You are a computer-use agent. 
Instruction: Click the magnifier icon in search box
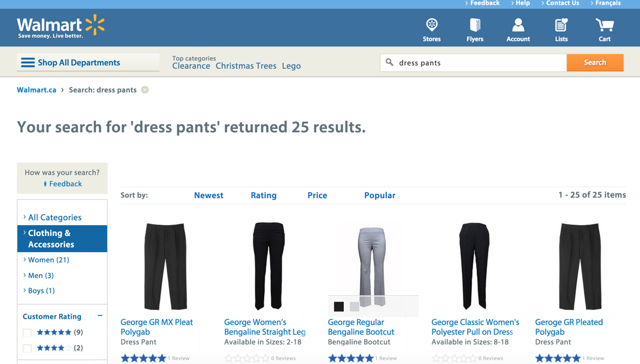(389, 62)
